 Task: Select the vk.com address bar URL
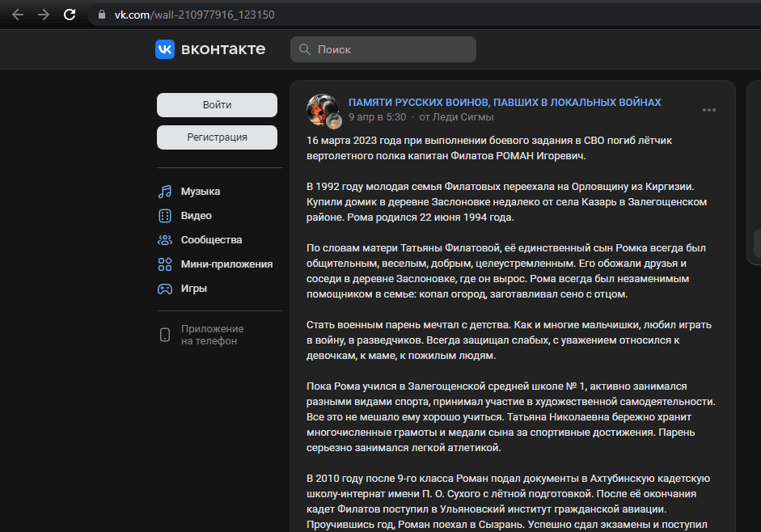[x=194, y=15]
